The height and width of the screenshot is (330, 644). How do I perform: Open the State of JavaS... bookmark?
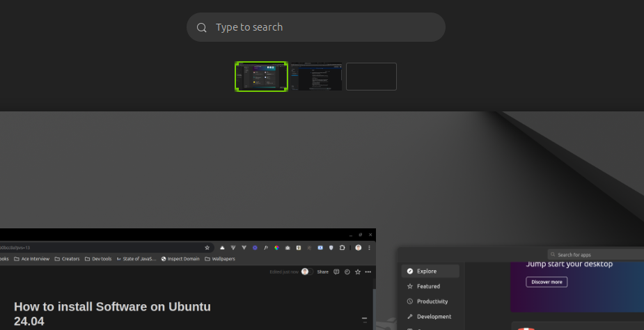[136, 259]
